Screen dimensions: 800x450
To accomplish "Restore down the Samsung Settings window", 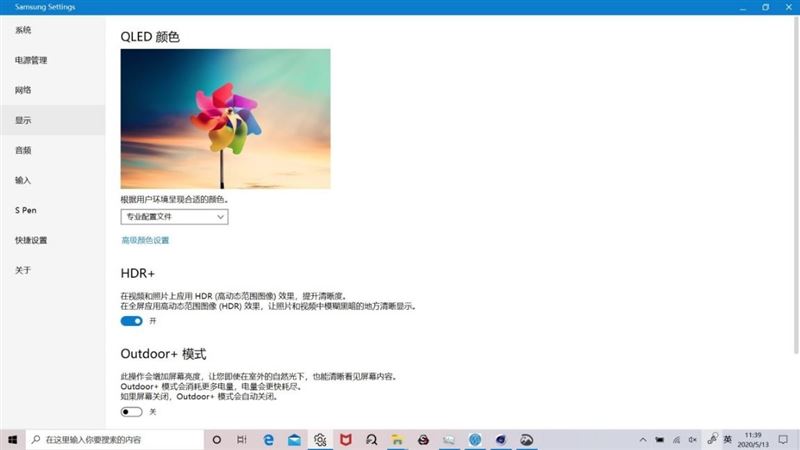I will (766, 7).
